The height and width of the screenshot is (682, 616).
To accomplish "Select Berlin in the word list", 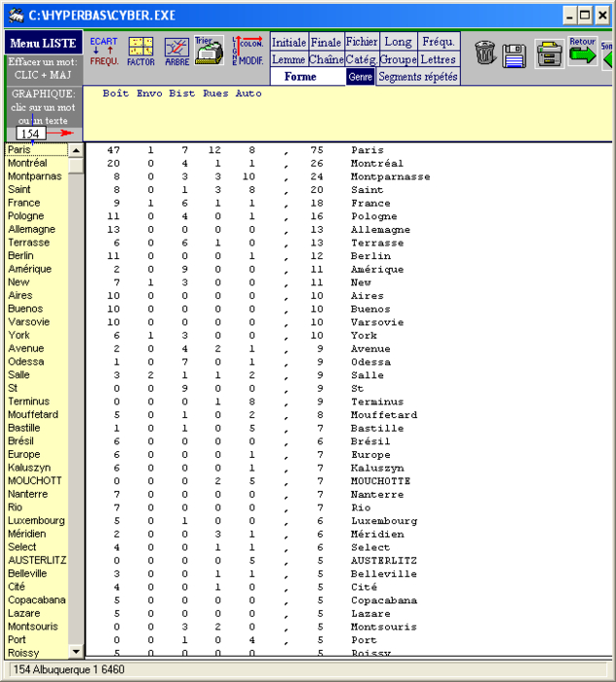I will tap(37, 255).
